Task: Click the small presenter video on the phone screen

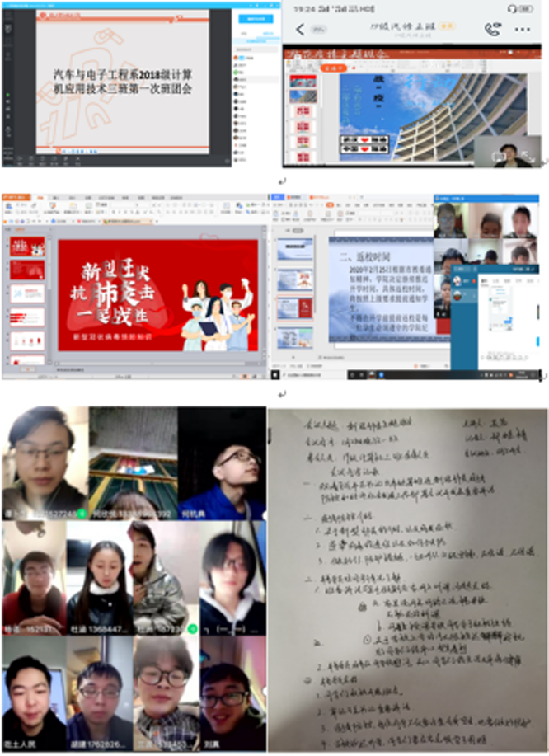Action: [x=506, y=152]
